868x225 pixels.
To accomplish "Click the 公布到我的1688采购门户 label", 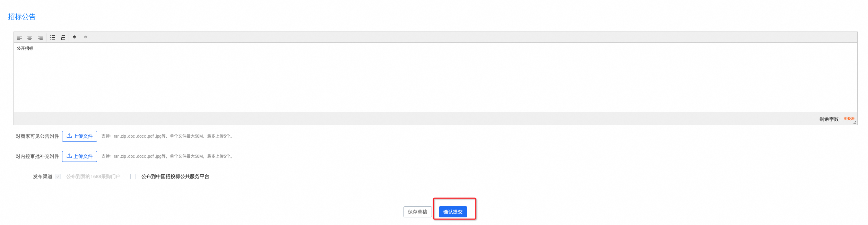I will (x=93, y=176).
